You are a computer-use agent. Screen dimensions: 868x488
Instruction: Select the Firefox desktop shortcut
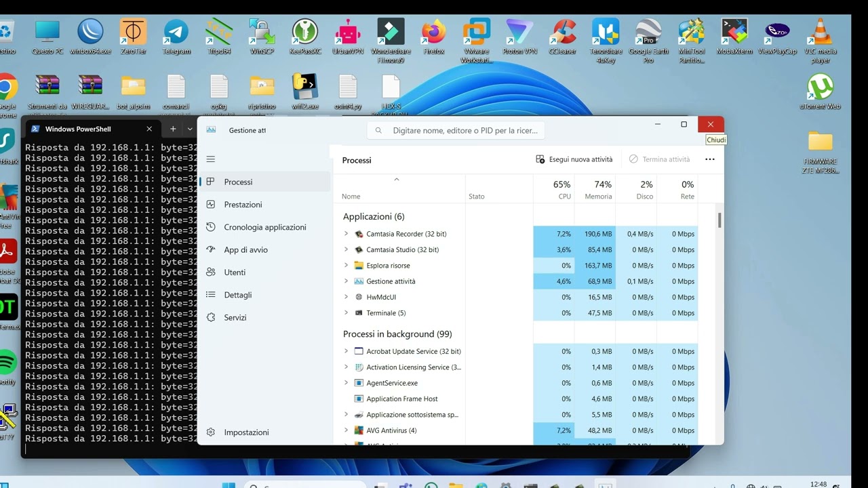[x=434, y=37]
